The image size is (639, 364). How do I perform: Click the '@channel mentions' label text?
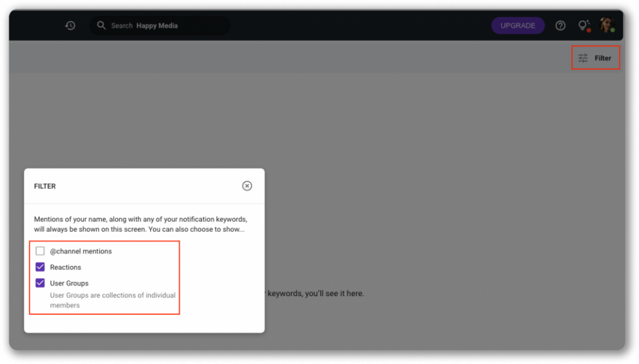point(80,251)
